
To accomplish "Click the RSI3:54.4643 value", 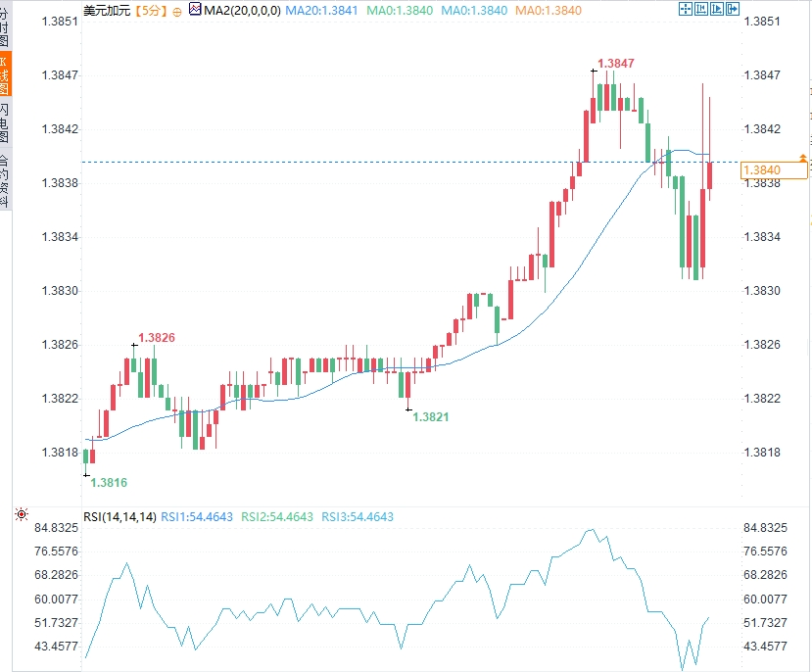I will [x=358, y=516].
